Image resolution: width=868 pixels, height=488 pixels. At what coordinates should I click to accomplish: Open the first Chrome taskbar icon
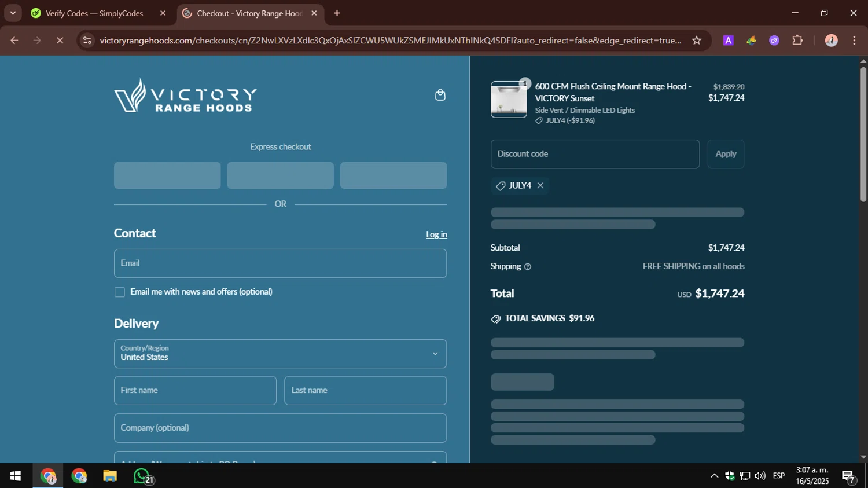coord(48,476)
